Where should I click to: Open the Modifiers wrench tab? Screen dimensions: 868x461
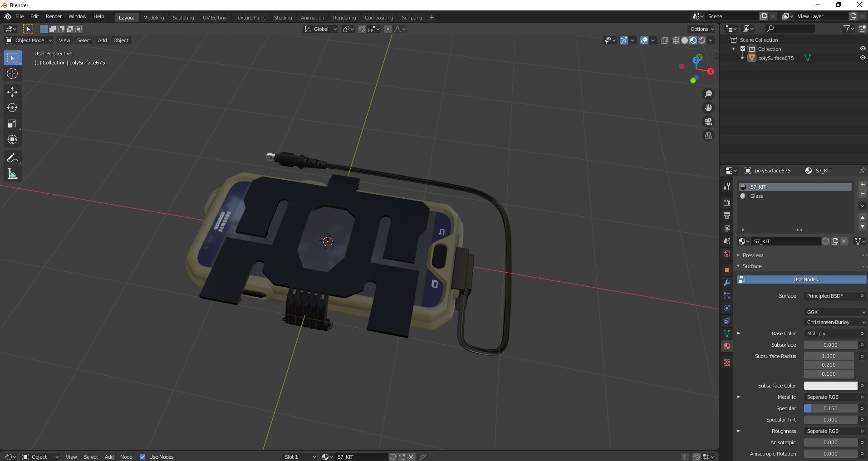point(727,283)
